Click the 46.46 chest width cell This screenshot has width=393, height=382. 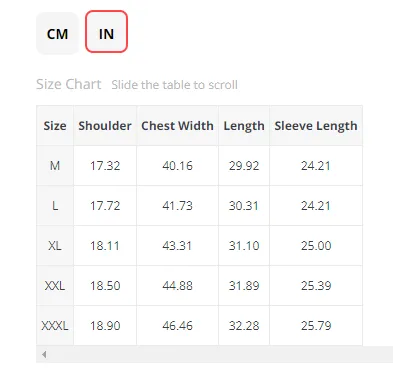point(177,326)
